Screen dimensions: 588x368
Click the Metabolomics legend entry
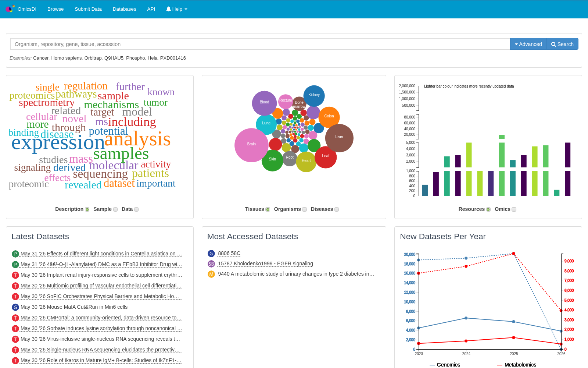(x=517, y=365)
